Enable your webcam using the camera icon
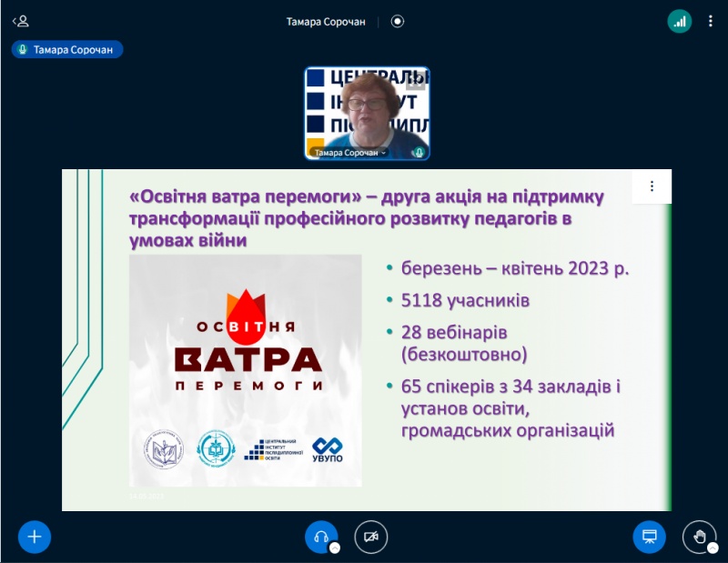Screen dimensions: 728x563 coord(370,537)
